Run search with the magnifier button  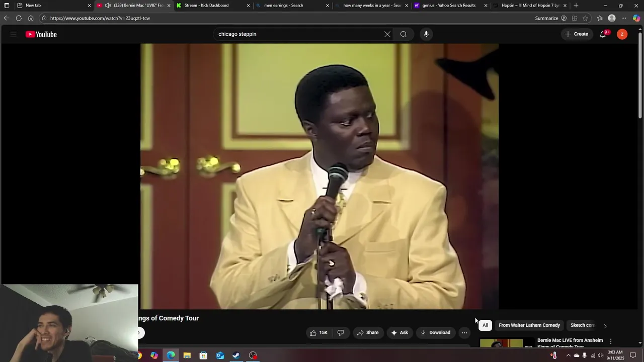tap(404, 34)
